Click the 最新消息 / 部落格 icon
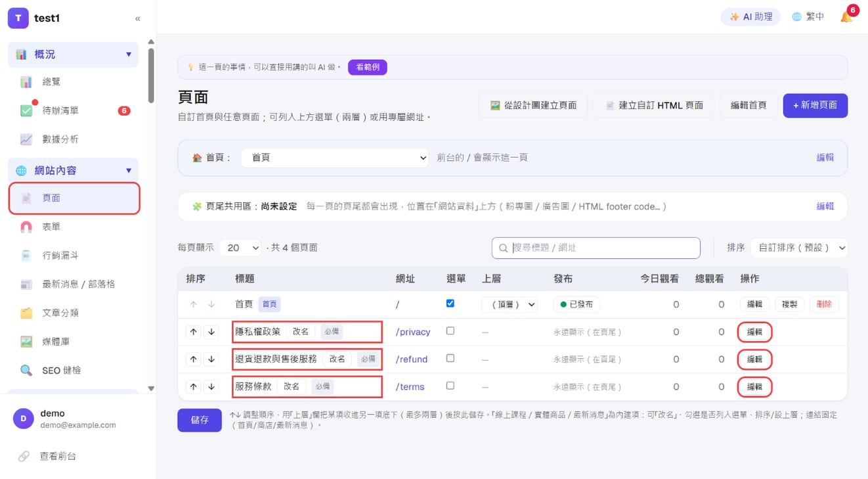The height and width of the screenshot is (479, 868). pyautogui.click(x=26, y=285)
